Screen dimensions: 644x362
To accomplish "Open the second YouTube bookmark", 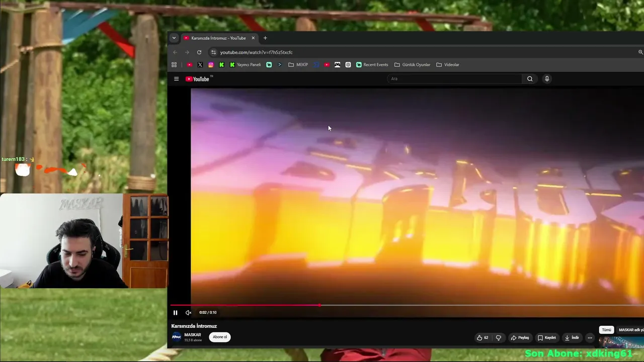I will 327,65.
